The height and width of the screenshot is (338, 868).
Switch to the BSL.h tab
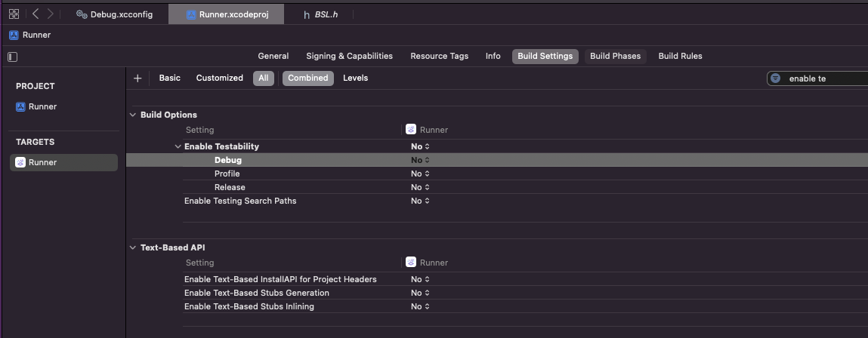(320, 14)
